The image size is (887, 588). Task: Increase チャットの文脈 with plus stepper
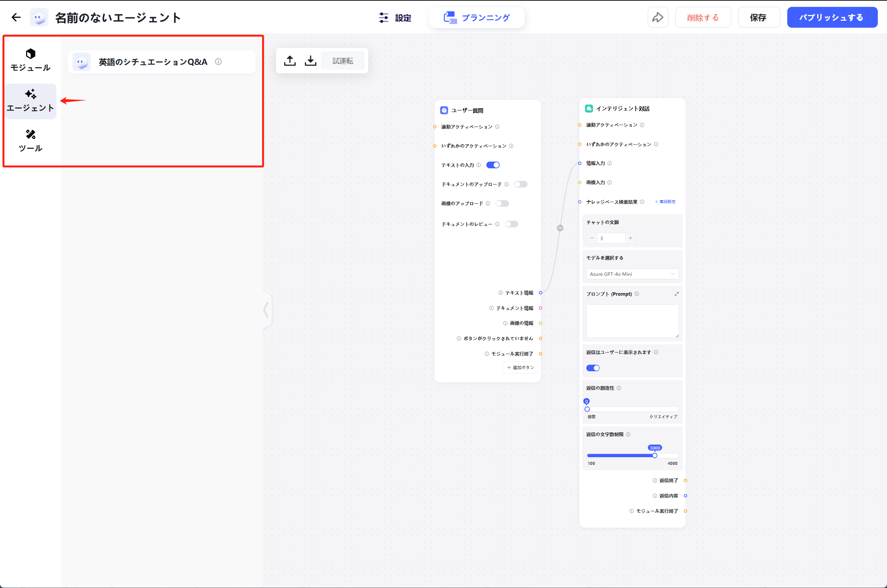click(630, 238)
